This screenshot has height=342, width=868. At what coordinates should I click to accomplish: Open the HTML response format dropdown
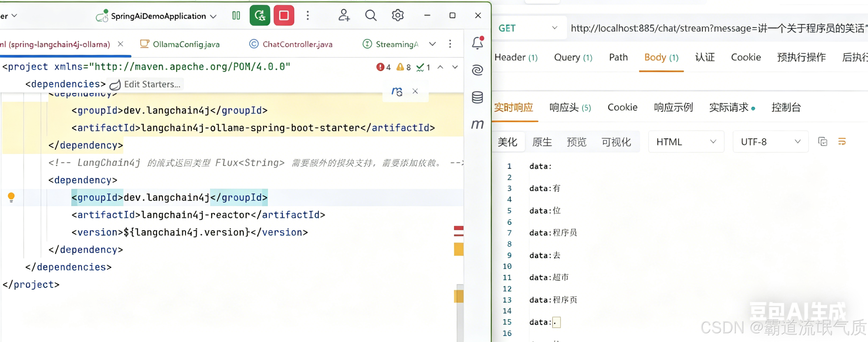click(686, 142)
